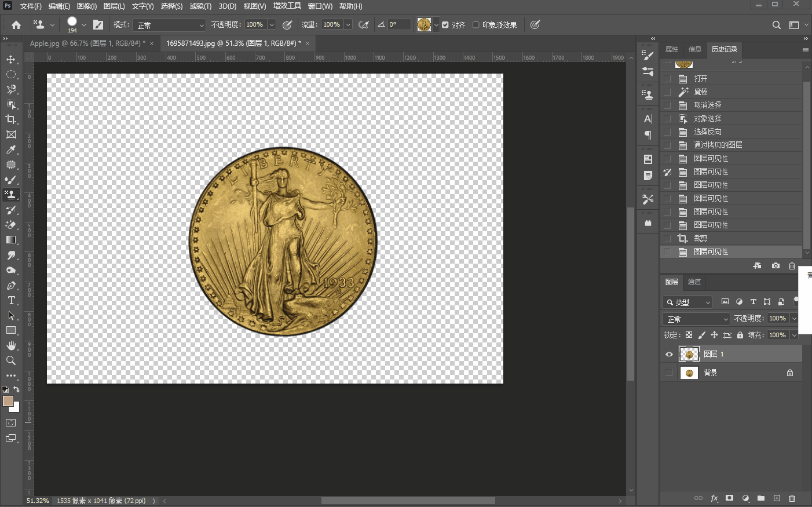Create a new layer
Viewport: 812px width, 507px height.
click(x=777, y=498)
